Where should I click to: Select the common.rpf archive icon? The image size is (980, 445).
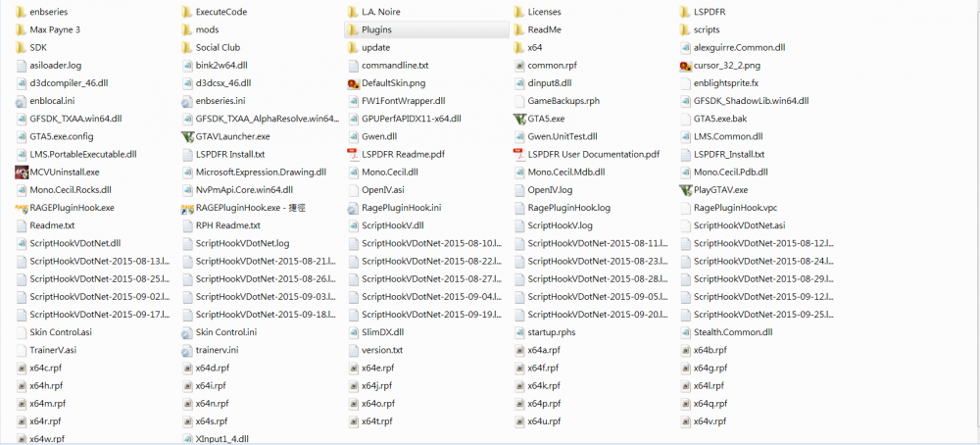coord(518,65)
